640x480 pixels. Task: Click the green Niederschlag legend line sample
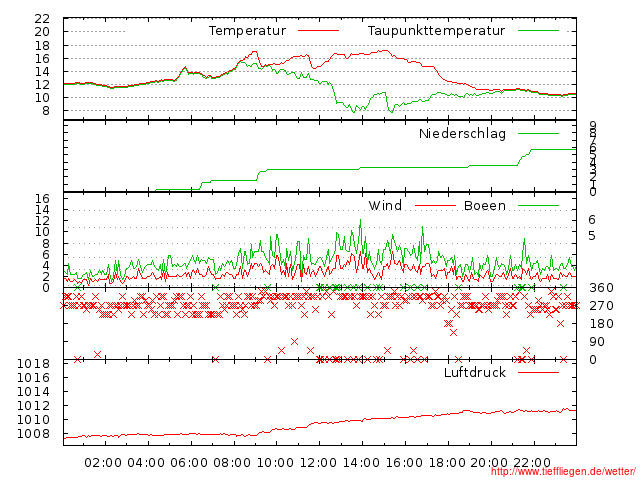[x=538, y=133]
